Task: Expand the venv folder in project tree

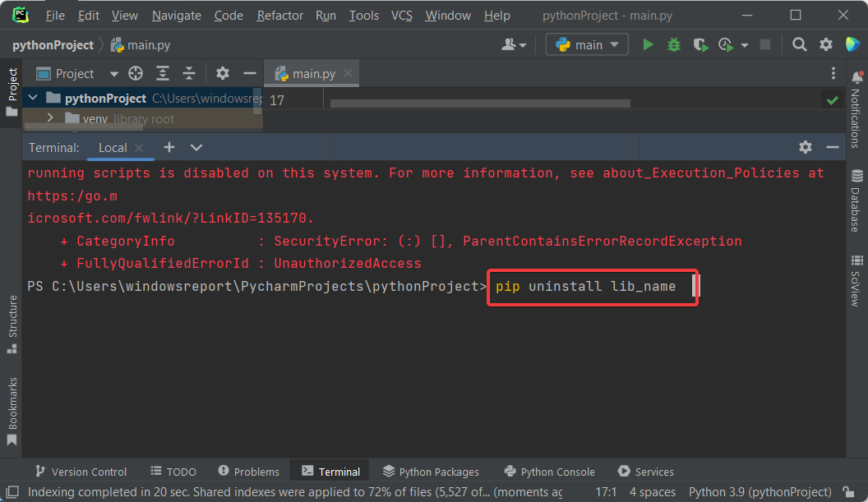Action: point(50,118)
